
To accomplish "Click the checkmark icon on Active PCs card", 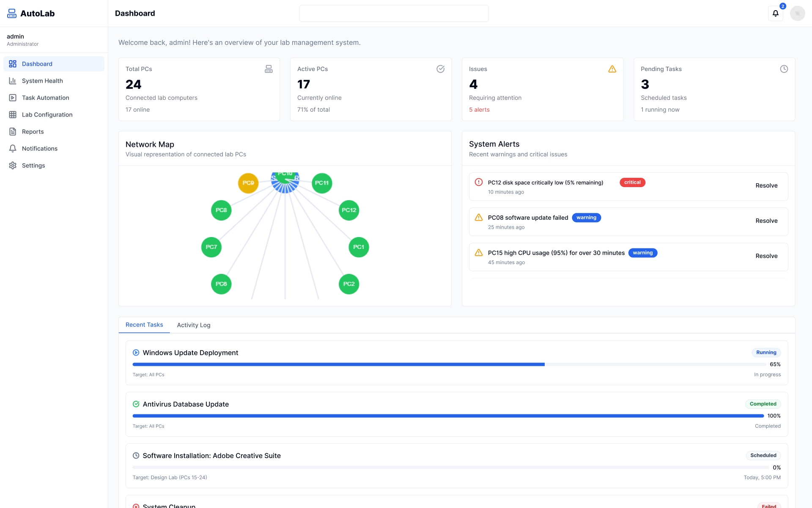I will (x=441, y=69).
